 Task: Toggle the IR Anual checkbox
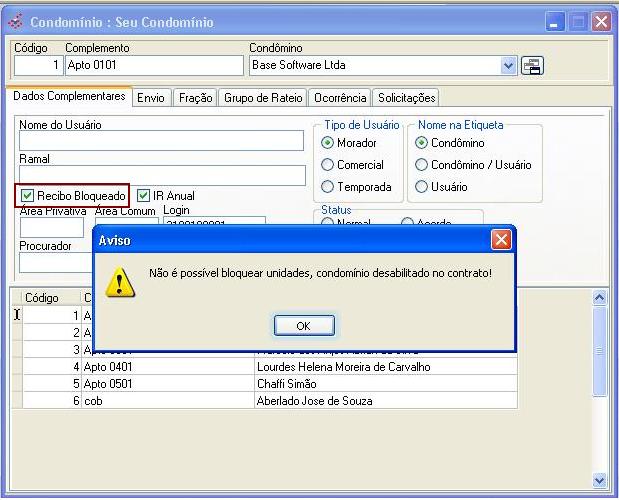click(x=144, y=195)
